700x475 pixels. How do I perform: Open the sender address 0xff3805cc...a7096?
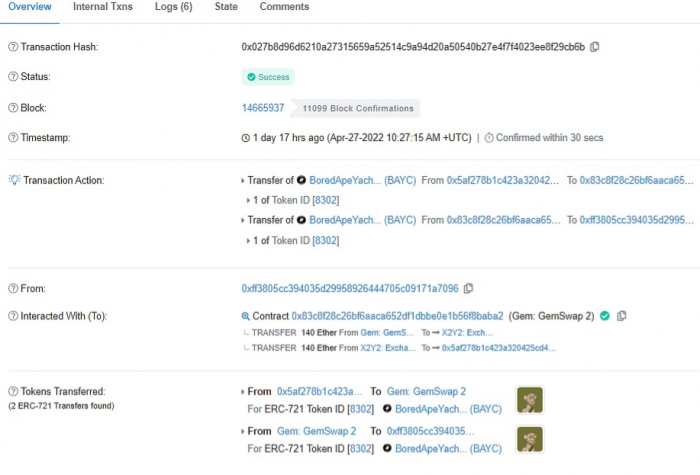(x=350, y=289)
